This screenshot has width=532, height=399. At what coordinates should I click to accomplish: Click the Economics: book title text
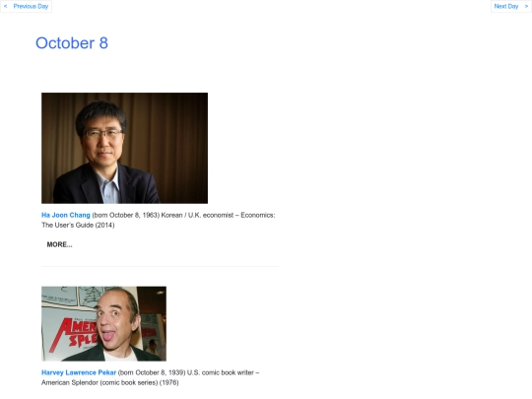(258, 215)
